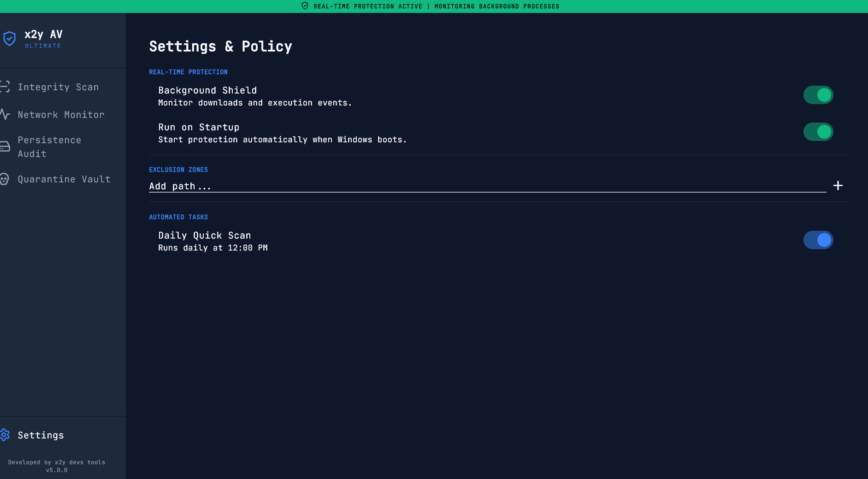Image resolution: width=868 pixels, height=479 pixels.
Task: Click the plus icon beside Add path
Action: (838, 185)
